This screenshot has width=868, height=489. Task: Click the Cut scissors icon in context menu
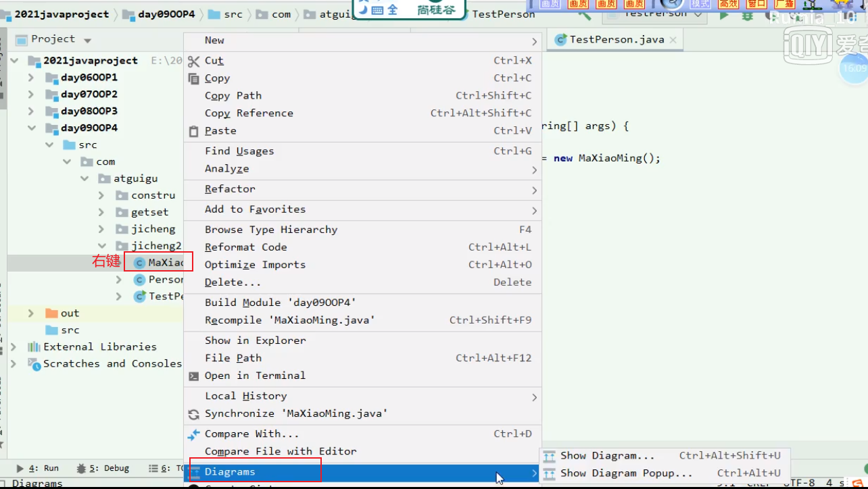[x=194, y=61]
